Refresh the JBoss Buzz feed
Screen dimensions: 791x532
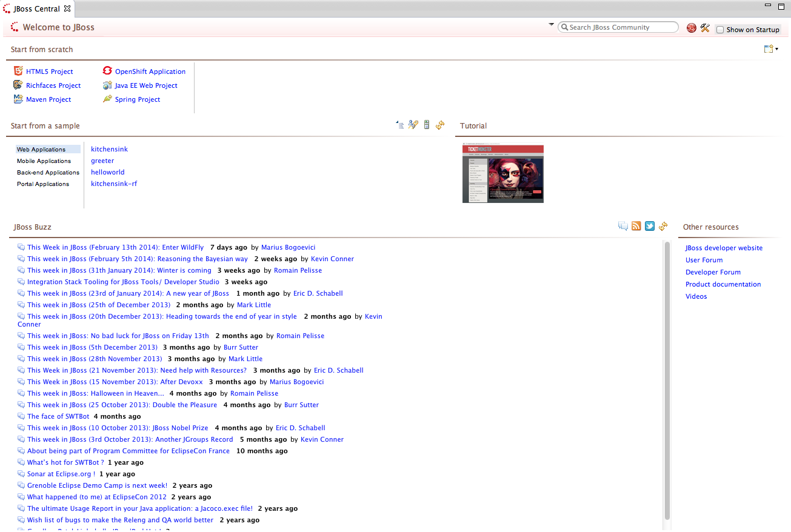pos(663,226)
